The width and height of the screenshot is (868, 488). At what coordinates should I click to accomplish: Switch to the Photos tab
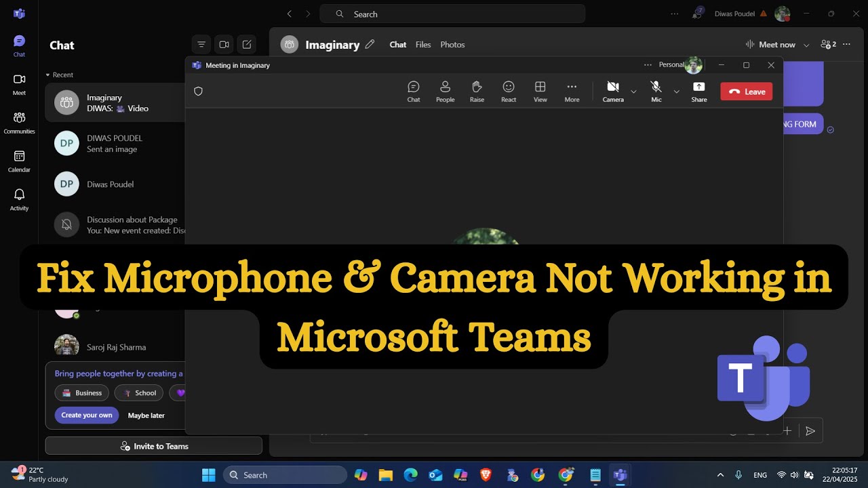click(452, 45)
